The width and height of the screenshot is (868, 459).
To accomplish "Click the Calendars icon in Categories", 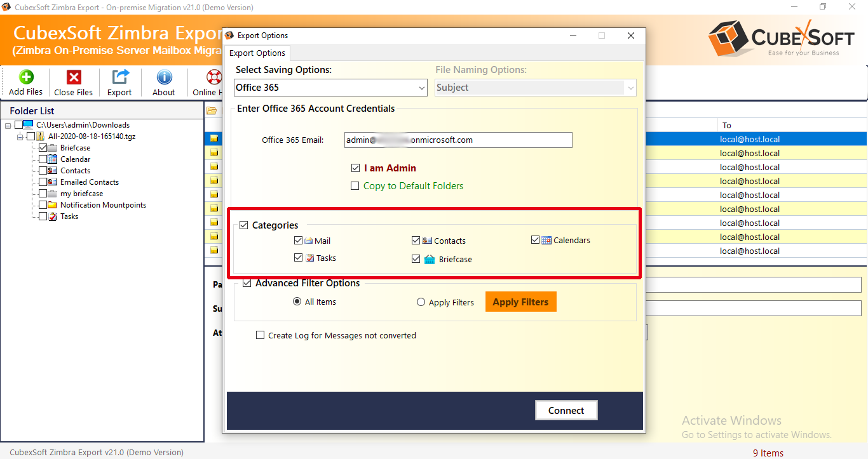I will coord(546,240).
